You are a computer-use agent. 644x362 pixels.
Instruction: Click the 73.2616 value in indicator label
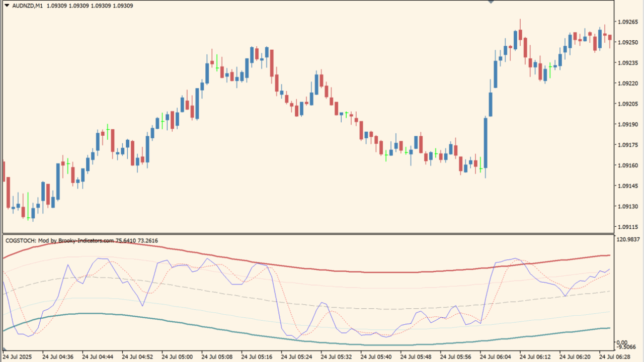pyautogui.click(x=147, y=241)
